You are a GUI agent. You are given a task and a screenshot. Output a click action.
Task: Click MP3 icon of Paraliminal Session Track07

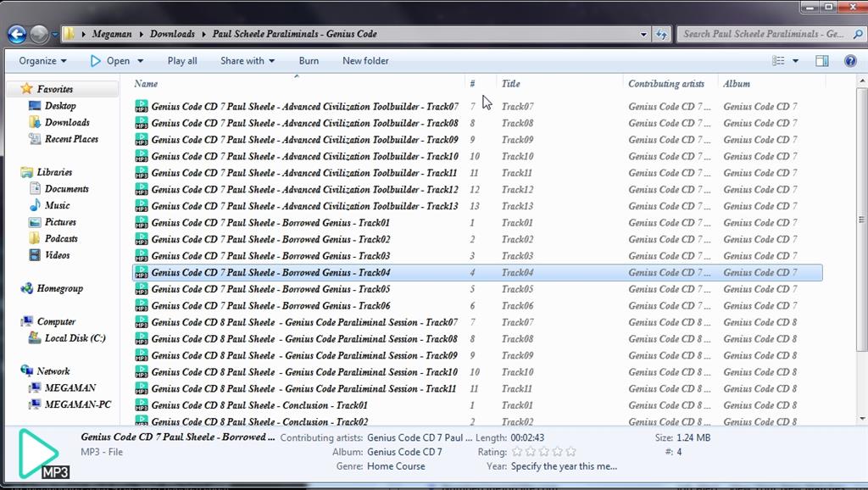click(142, 322)
